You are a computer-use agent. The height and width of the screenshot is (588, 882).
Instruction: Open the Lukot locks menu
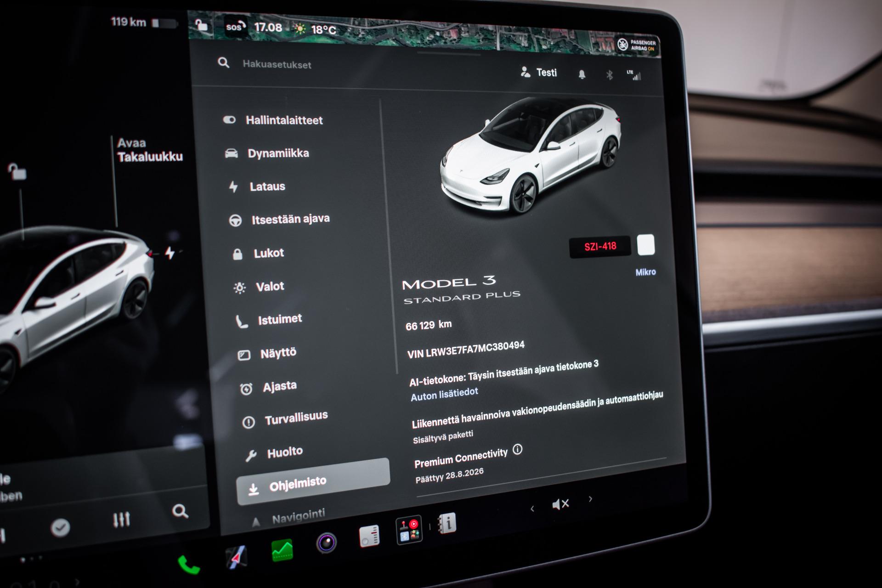pyautogui.click(x=258, y=253)
